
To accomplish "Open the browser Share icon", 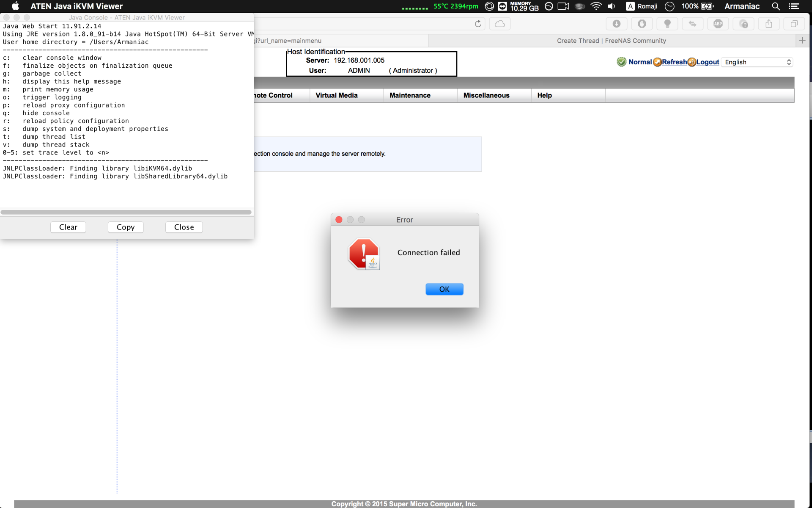I will click(x=769, y=24).
